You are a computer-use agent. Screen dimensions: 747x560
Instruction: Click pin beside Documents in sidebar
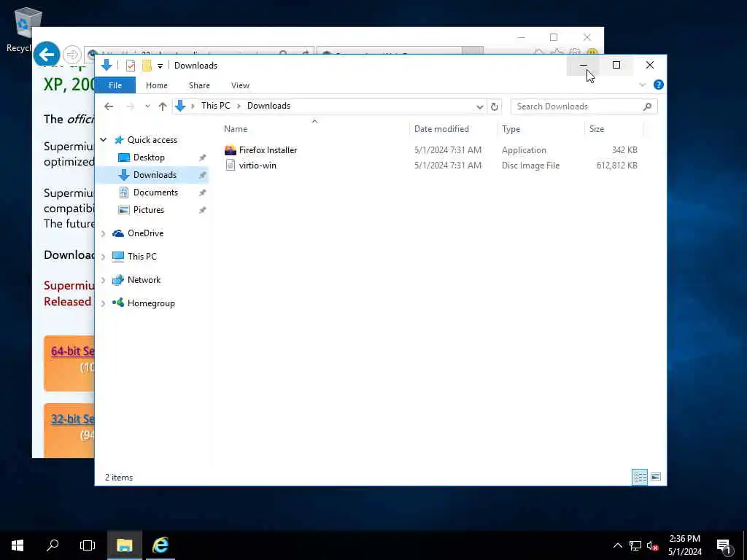click(x=202, y=192)
